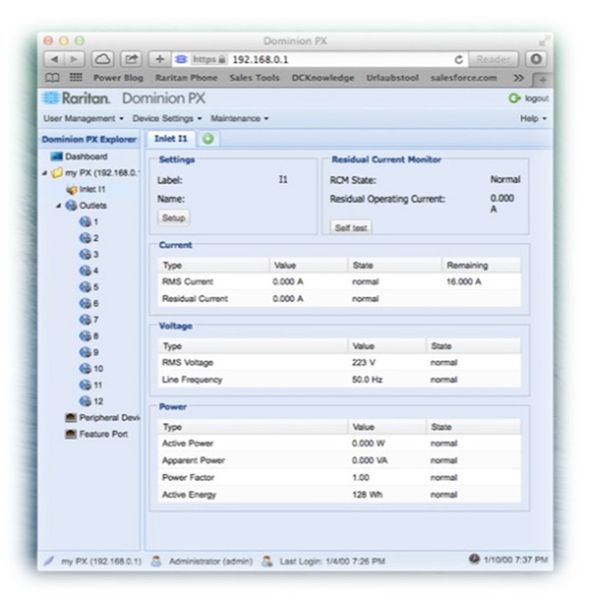The image size is (608, 600).
Task: Open the Sales Tools bookmark
Action: point(254,78)
